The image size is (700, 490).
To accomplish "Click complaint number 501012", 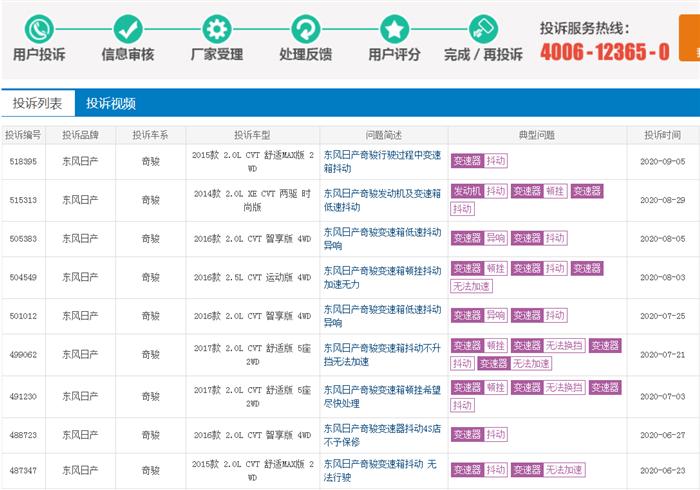I will pyautogui.click(x=23, y=316).
